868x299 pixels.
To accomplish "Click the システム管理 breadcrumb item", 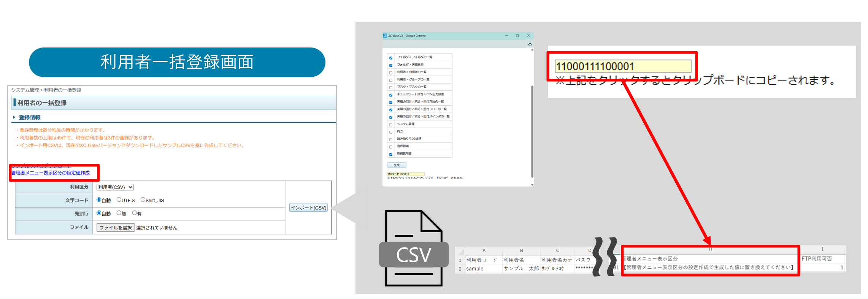I will [x=25, y=90].
